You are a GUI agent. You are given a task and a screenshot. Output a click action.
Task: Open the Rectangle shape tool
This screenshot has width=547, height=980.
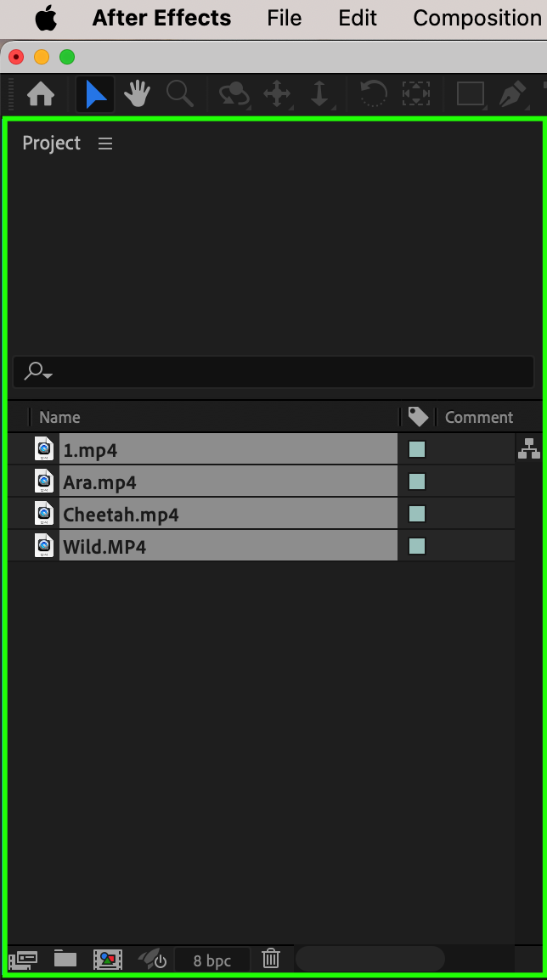tap(470, 94)
